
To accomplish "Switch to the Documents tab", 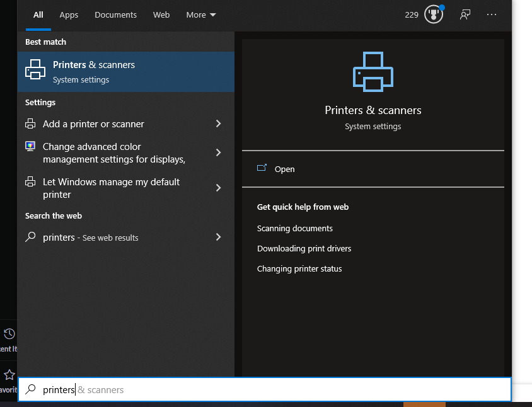I will pyautogui.click(x=116, y=15).
